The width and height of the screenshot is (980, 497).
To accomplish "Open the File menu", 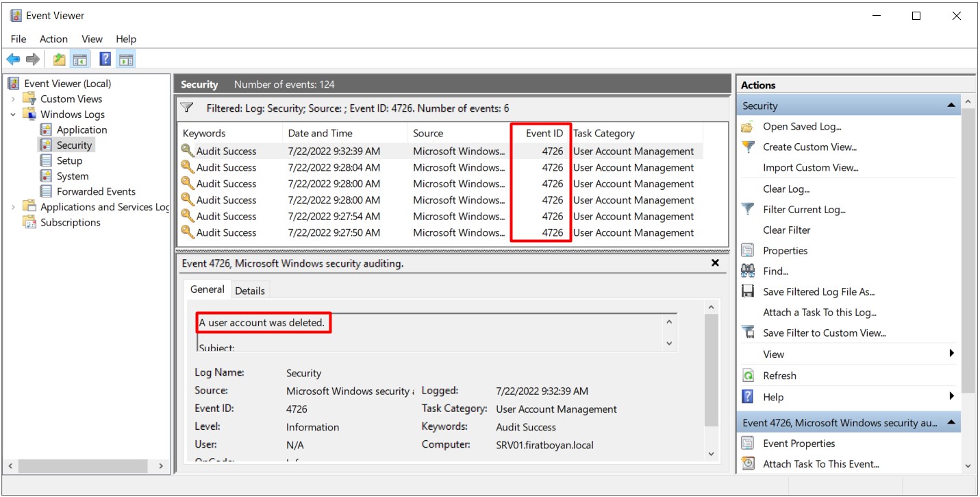I will point(18,39).
